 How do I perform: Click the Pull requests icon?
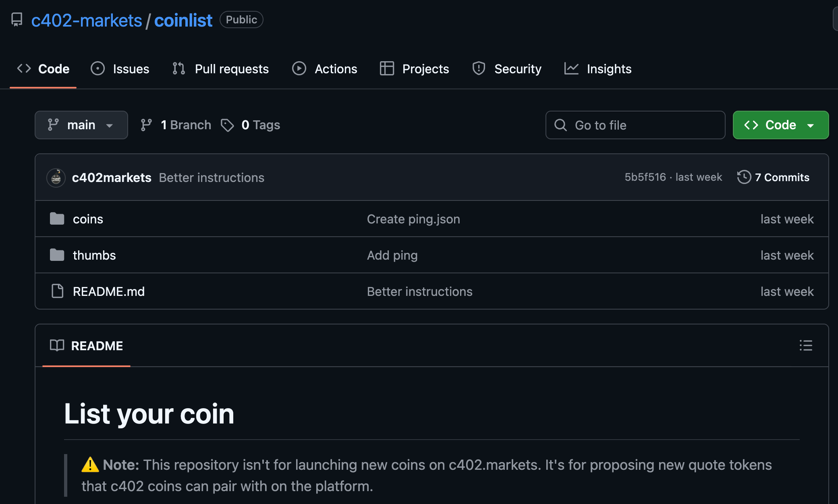pyautogui.click(x=178, y=68)
